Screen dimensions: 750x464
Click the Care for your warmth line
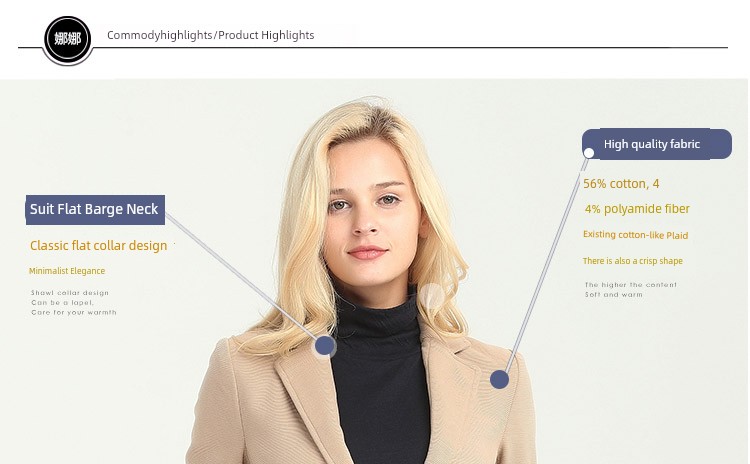(74, 312)
